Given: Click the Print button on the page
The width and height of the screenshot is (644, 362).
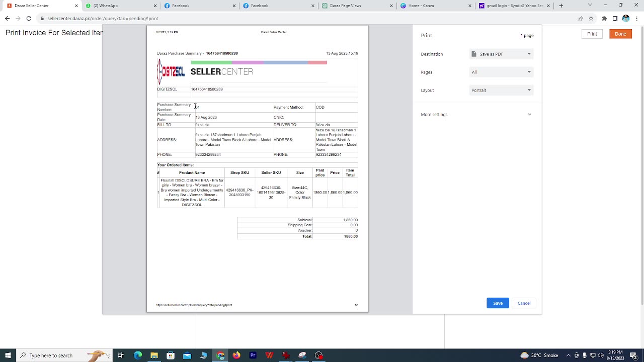Looking at the screenshot, I should [592, 34].
